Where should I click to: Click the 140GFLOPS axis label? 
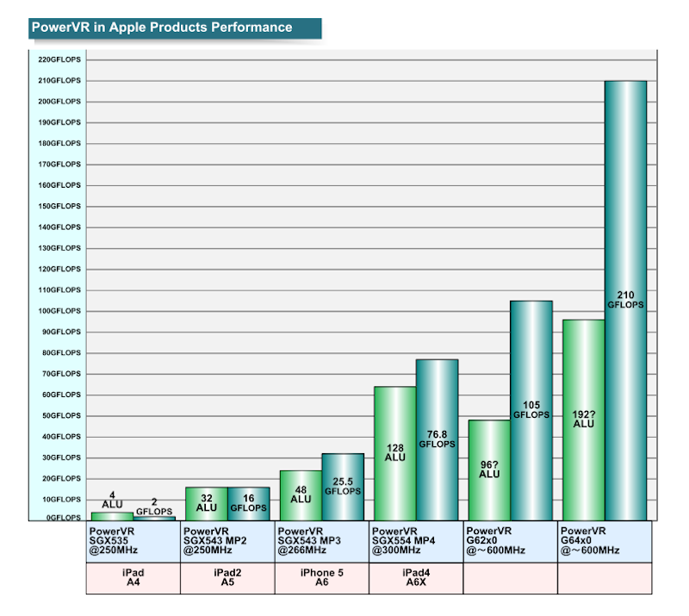pos(59,227)
